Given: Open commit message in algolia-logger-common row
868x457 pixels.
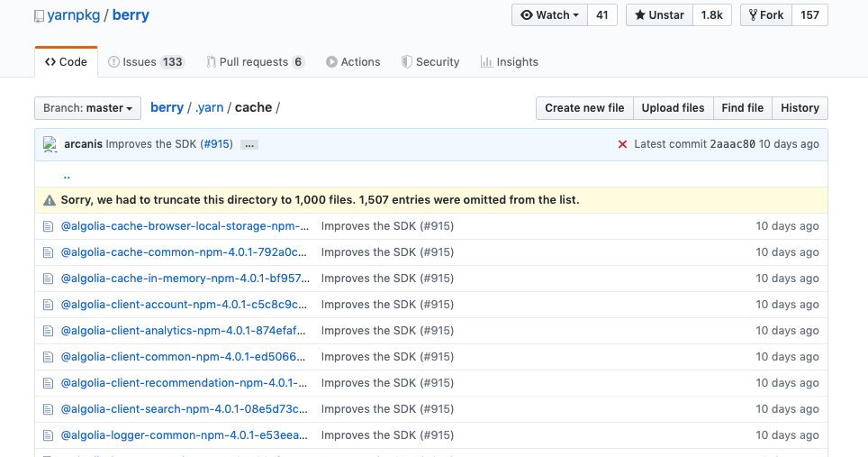Looking at the screenshot, I should 387,434.
